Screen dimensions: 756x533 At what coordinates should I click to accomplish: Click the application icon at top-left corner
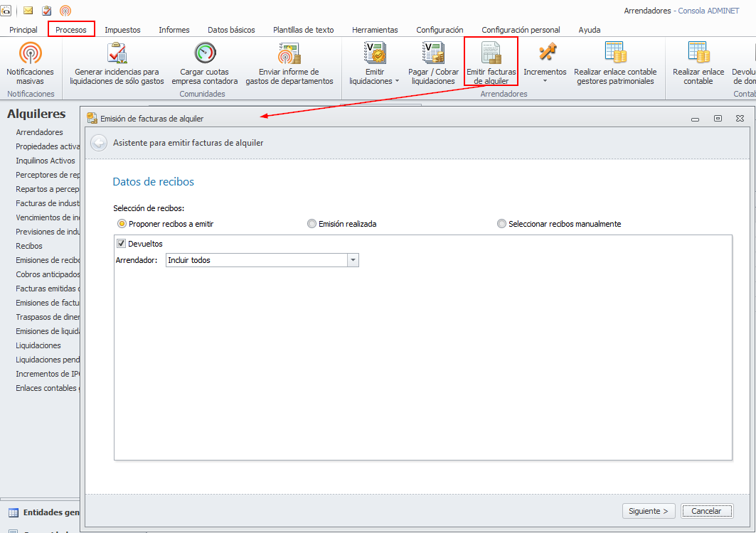[x=6, y=10]
